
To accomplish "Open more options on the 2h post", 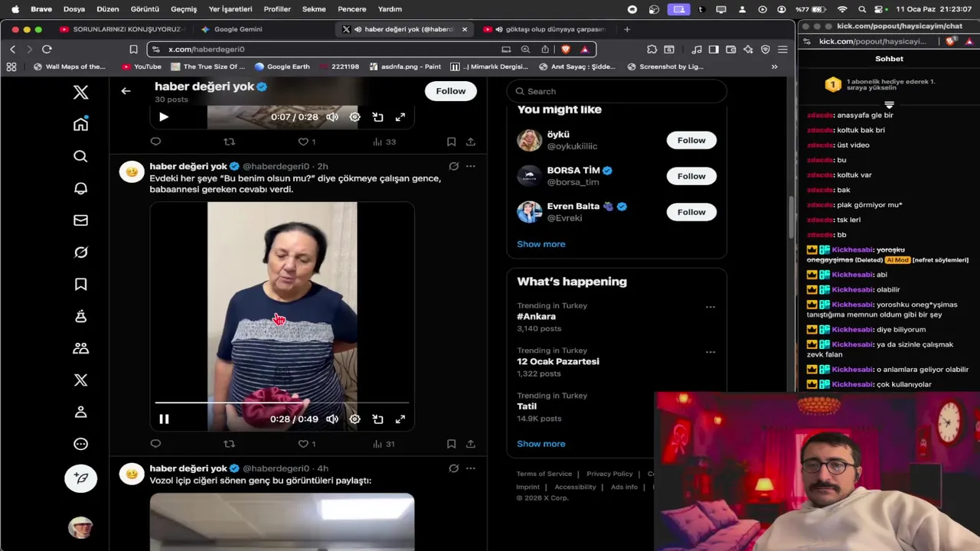I will (470, 166).
